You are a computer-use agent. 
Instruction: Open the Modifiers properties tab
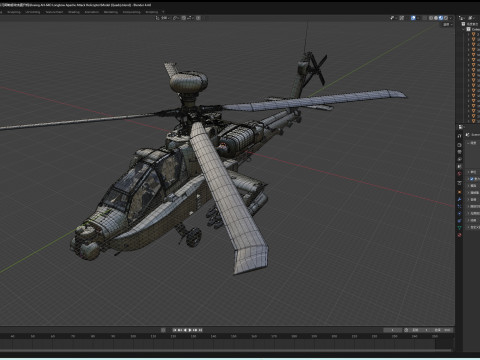click(x=459, y=199)
